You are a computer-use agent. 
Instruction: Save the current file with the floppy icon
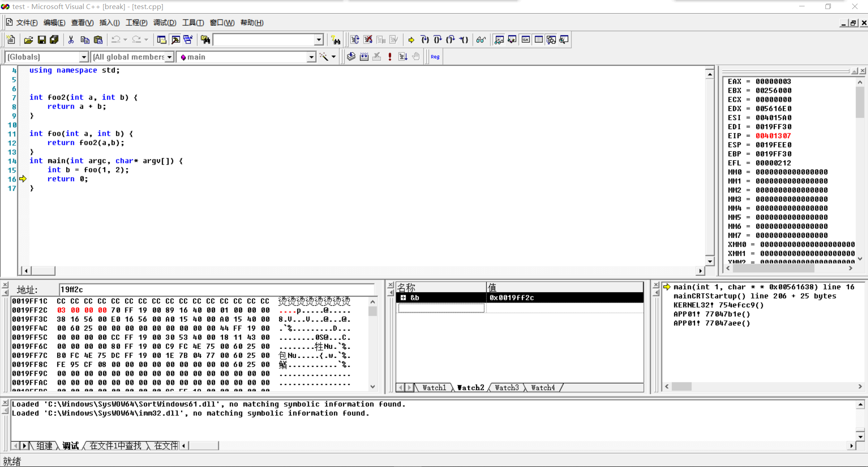[42, 40]
